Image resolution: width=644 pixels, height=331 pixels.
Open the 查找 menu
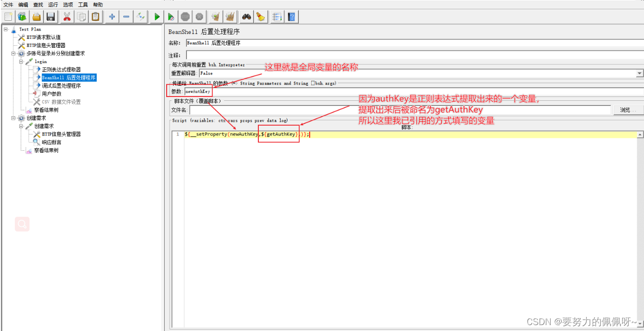point(38,4)
